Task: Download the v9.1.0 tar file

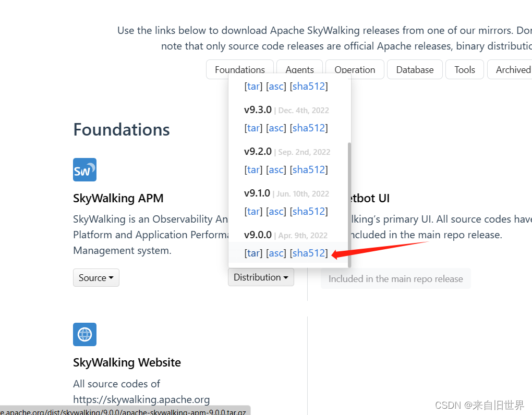Action: pyautogui.click(x=253, y=211)
